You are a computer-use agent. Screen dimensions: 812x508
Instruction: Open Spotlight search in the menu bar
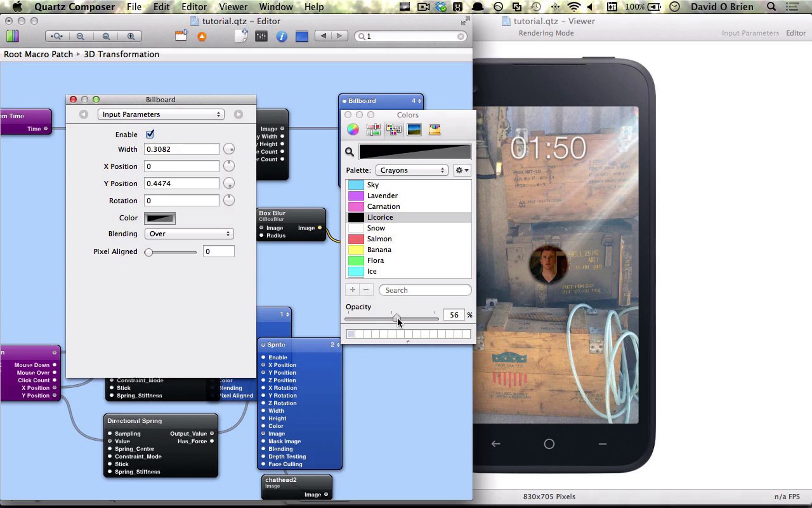tap(771, 7)
